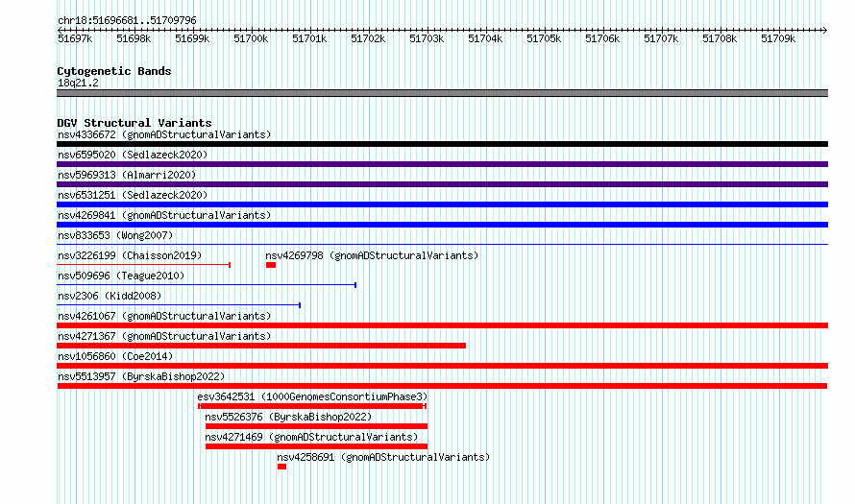Open nsv3226199 (Chaisson2019) variant label

tap(130, 255)
